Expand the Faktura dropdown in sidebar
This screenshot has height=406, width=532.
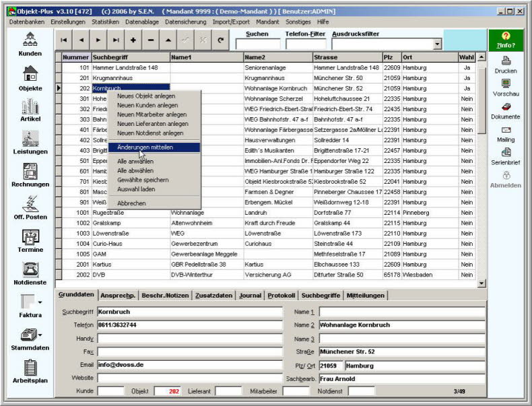coord(40,302)
